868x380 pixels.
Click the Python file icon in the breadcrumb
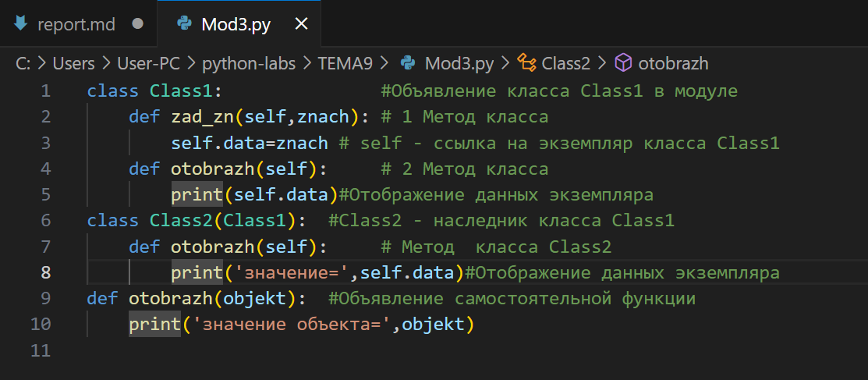(x=407, y=63)
